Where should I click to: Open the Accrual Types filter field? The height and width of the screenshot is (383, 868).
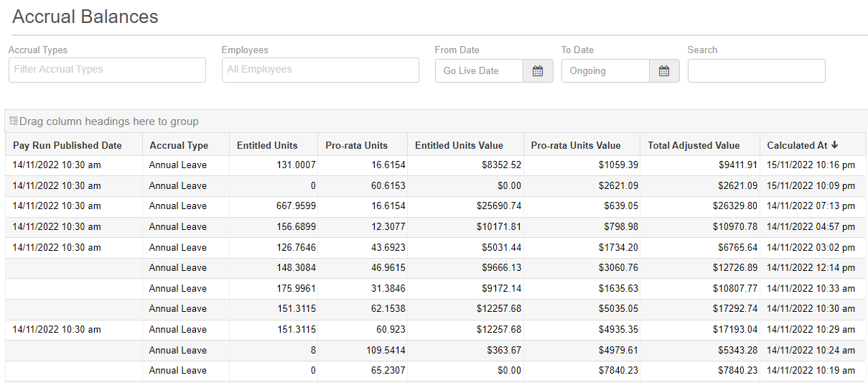click(107, 70)
